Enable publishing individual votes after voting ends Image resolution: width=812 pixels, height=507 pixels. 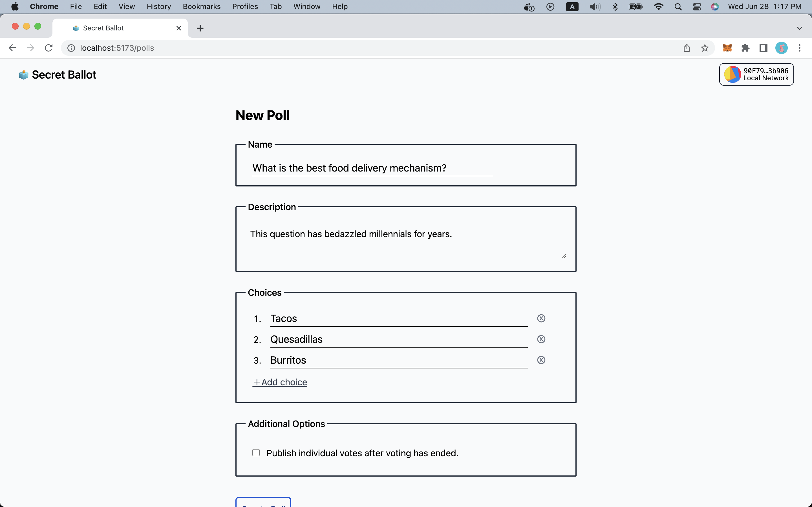click(256, 452)
